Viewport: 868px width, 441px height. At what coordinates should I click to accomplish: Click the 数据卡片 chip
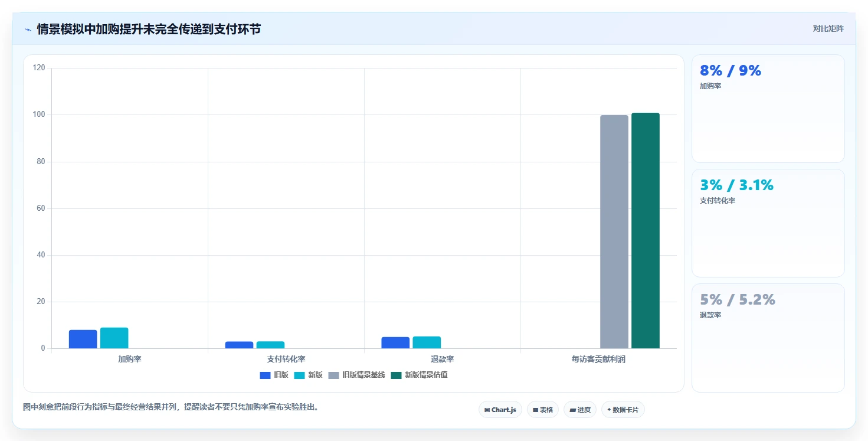[x=623, y=410]
